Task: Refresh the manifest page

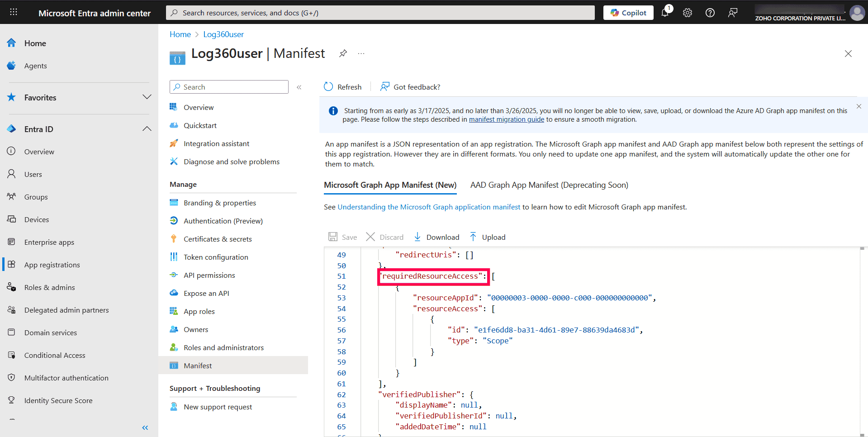Action: click(342, 86)
